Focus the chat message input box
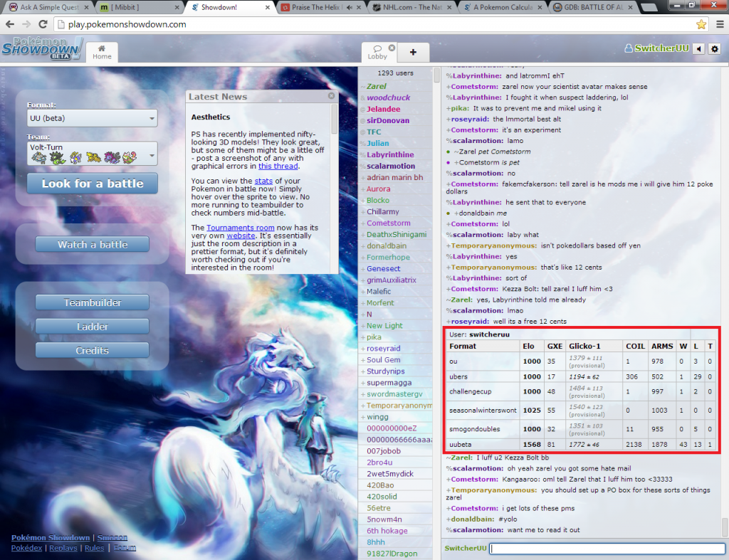The height and width of the screenshot is (560, 729). point(607,549)
